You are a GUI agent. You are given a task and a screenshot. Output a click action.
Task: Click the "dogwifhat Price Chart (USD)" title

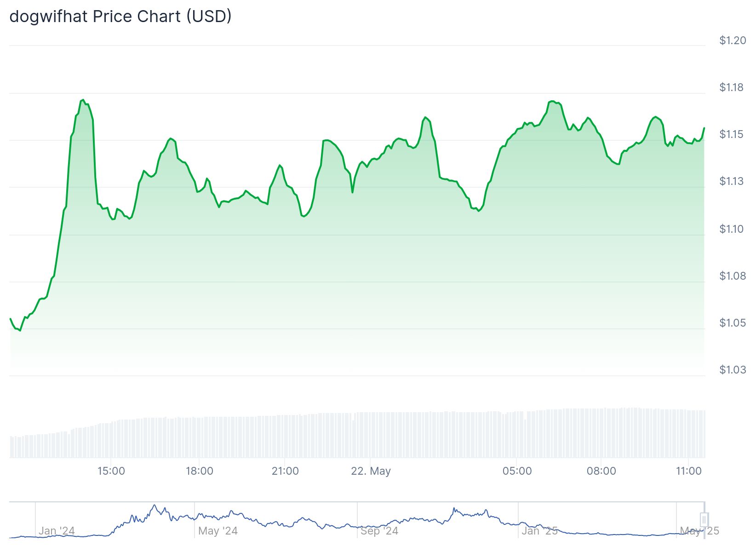(120, 17)
